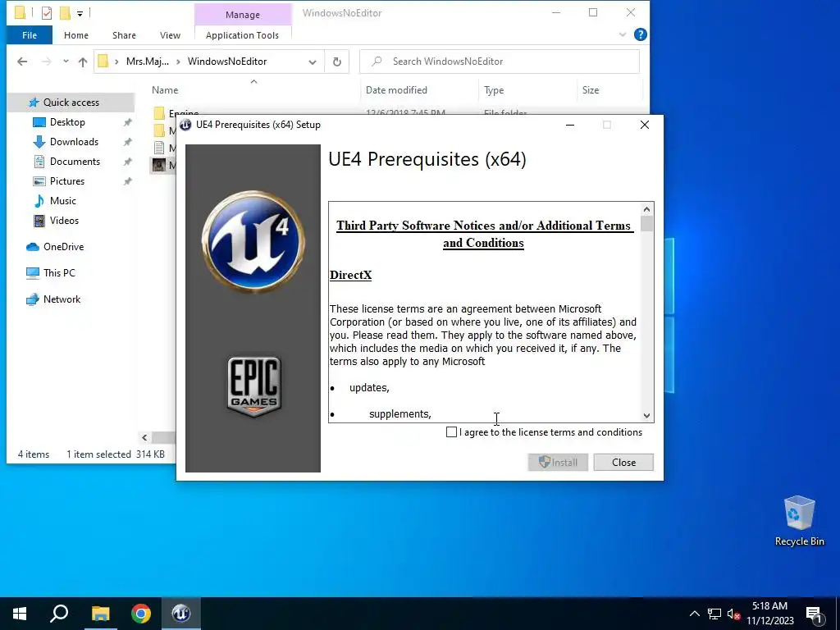Check the license agreement checkbox

(452, 432)
